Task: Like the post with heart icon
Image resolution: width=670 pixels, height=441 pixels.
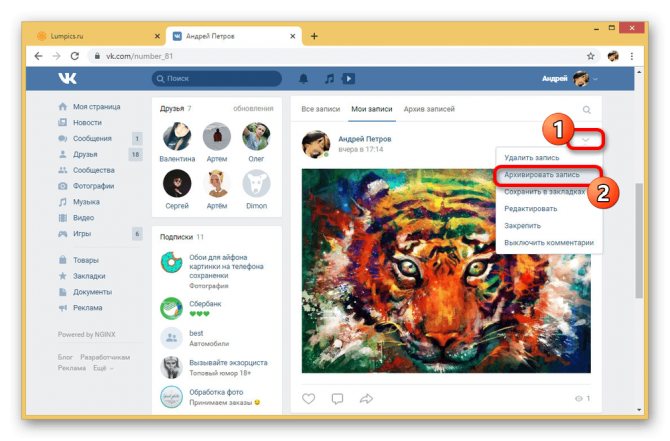Action: [309, 399]
